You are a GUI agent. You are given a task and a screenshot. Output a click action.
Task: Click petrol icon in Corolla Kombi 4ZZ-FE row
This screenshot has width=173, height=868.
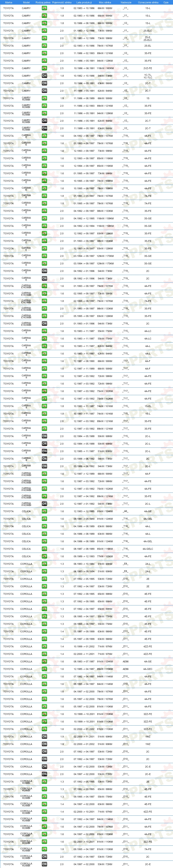pos(44,812)
